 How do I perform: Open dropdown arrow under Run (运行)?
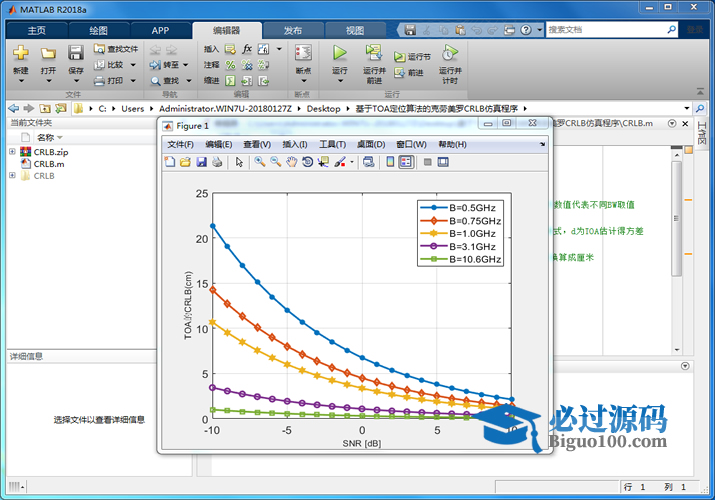[x=340, y=81]
